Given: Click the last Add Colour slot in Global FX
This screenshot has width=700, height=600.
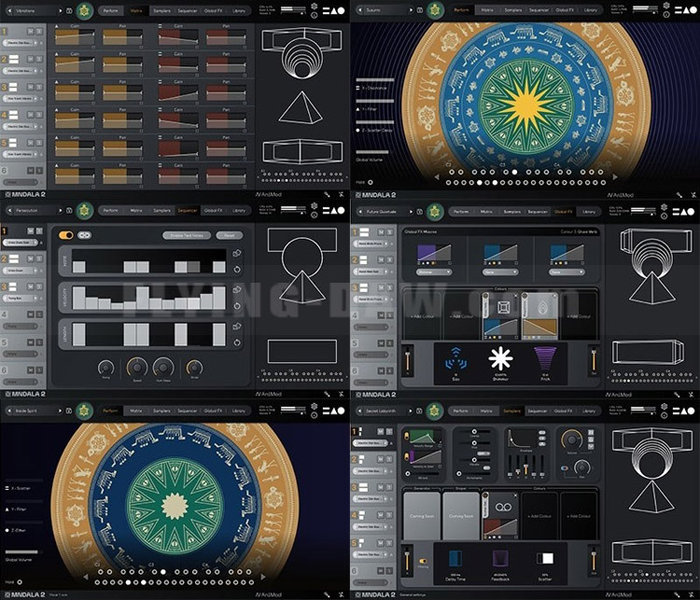Looking at the screenshot, I should click(579, 316).
